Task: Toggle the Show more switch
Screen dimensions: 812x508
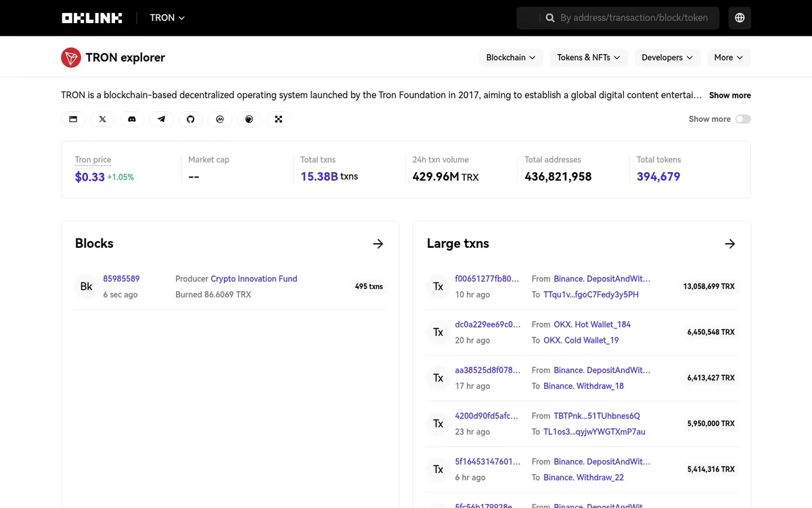Action: pyautogui.click(x=743, y=119)
